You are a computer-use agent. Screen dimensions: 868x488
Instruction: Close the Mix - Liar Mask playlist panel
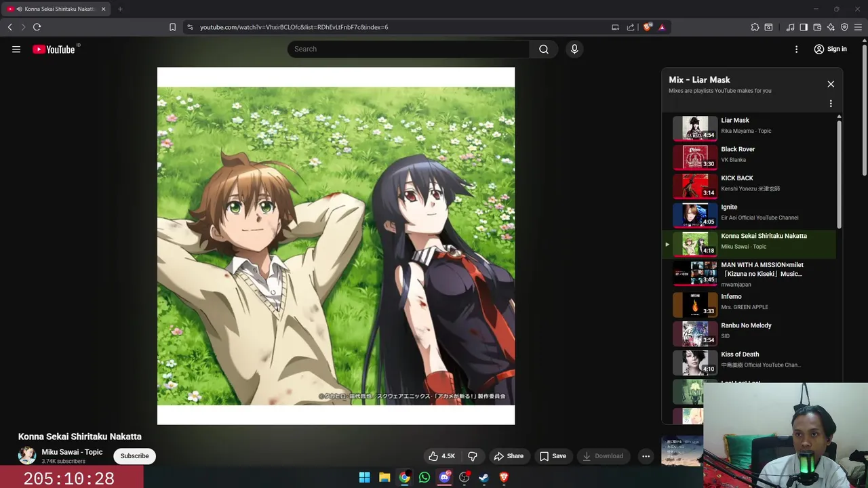point(831,84)
